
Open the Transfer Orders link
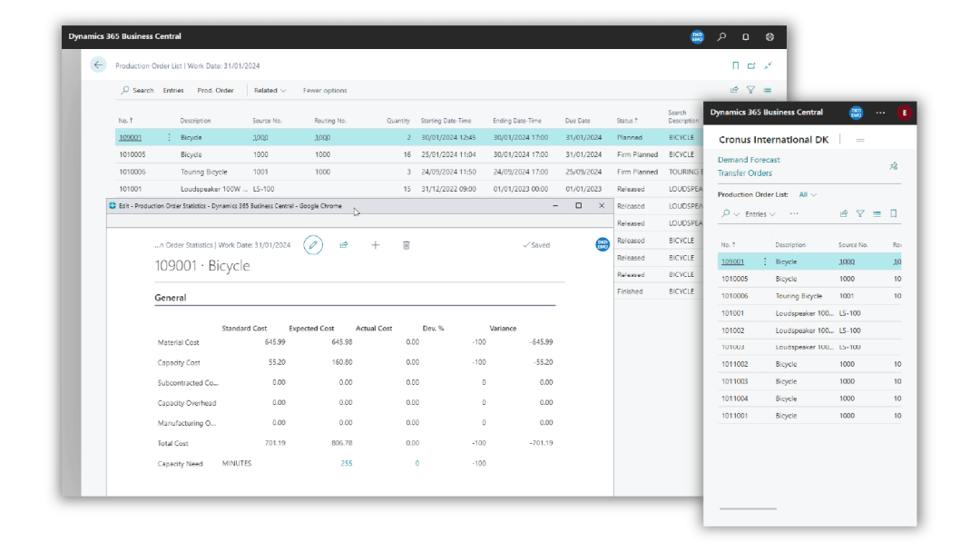point(745,172)
